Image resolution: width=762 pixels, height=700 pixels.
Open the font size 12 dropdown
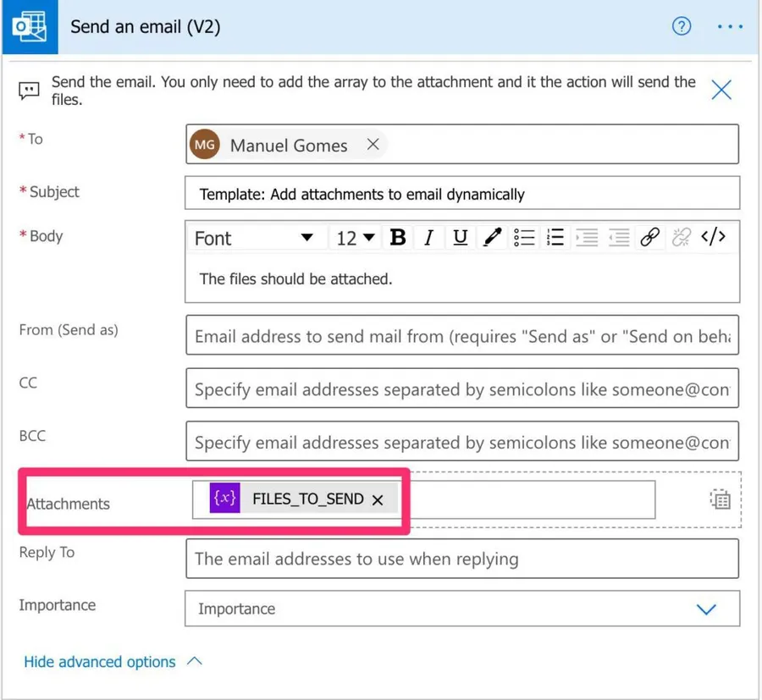coord(355,238)
